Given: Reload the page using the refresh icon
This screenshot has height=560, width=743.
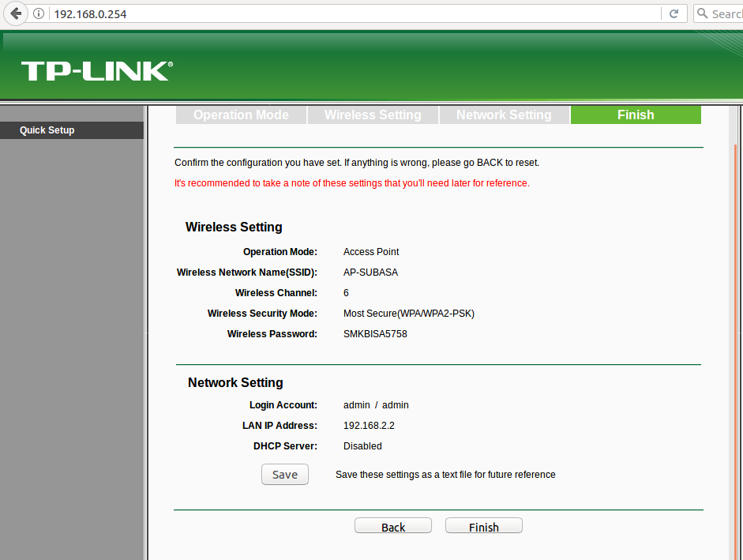Looking at the screenshot, I should click(674, 13).
